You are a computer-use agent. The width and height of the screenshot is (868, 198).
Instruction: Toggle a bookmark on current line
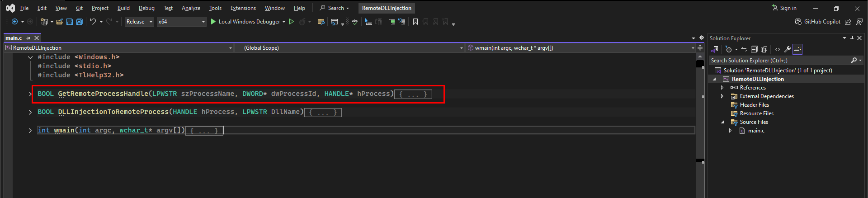[x=415, y=22]
